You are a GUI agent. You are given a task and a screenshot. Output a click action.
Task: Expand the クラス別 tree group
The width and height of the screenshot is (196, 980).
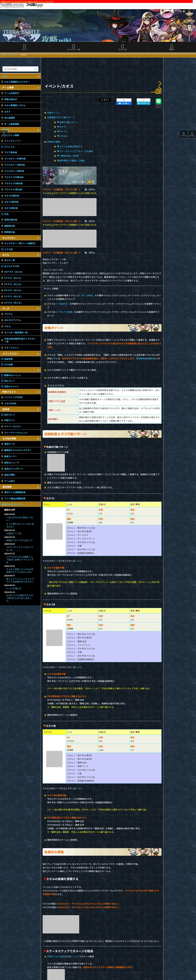tap(2, 250)
